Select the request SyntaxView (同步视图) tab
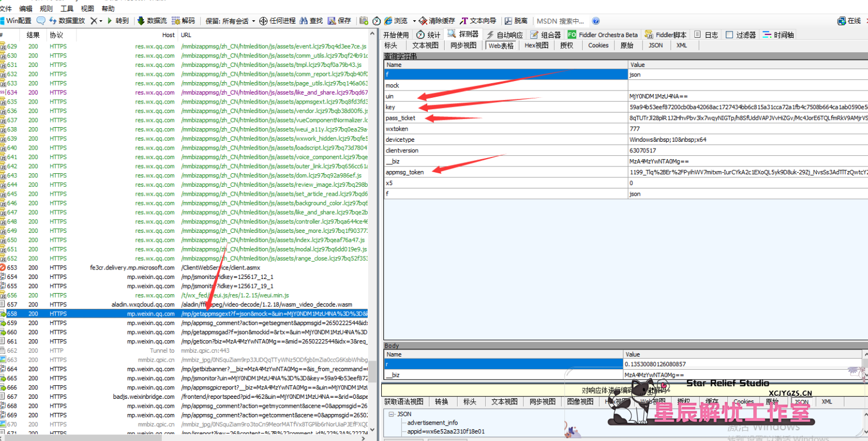The height and width of the screenshot is (441, 868). [463, 46]
